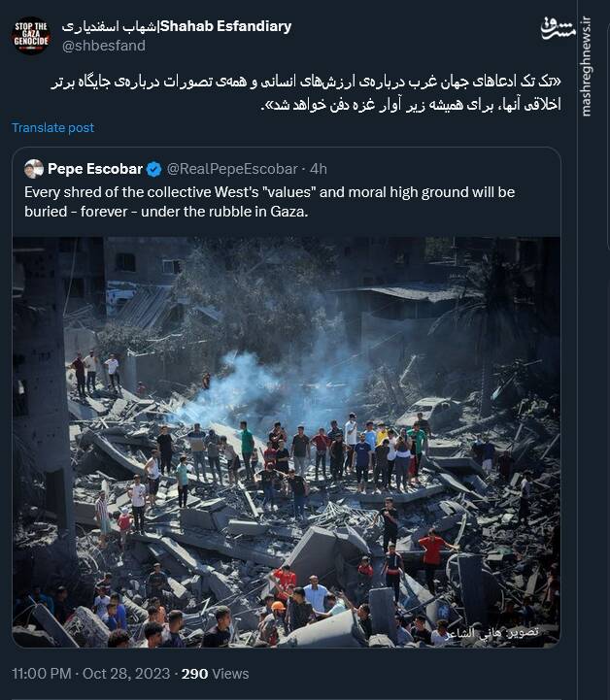Click the 290 Views counter

[x=216, y=673]
